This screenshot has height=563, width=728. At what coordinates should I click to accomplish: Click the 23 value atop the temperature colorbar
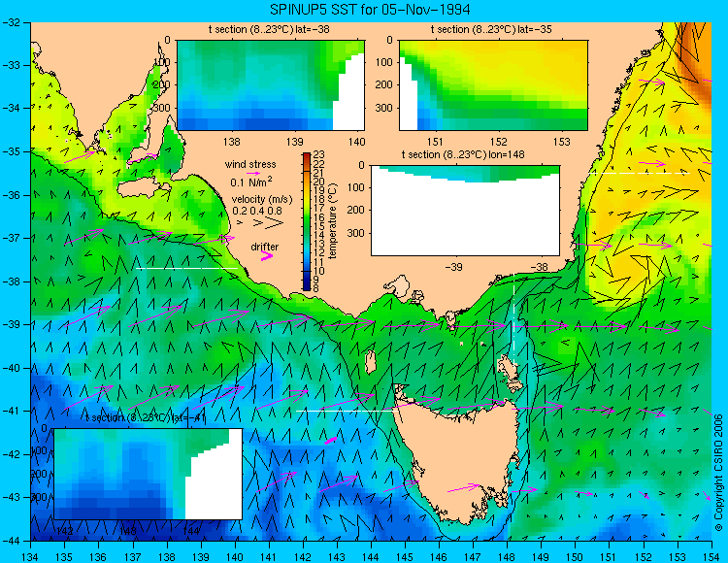[x=319, y=154]
